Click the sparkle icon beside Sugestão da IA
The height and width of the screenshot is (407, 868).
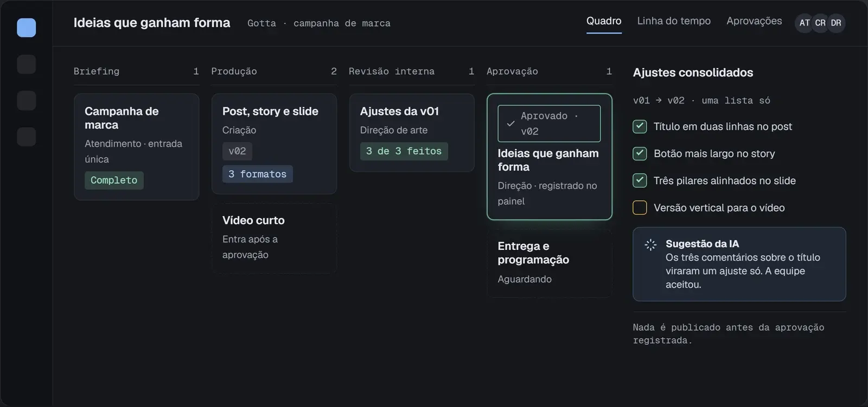[x=650, y=244]
